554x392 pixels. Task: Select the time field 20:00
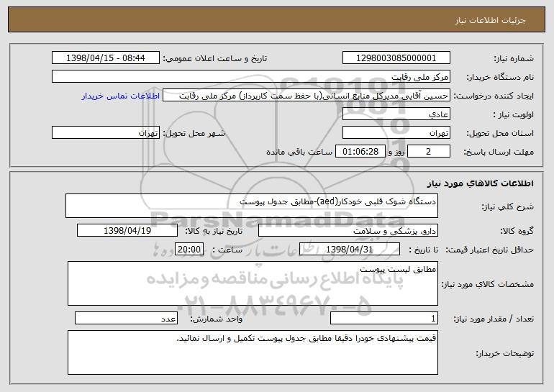189,250
